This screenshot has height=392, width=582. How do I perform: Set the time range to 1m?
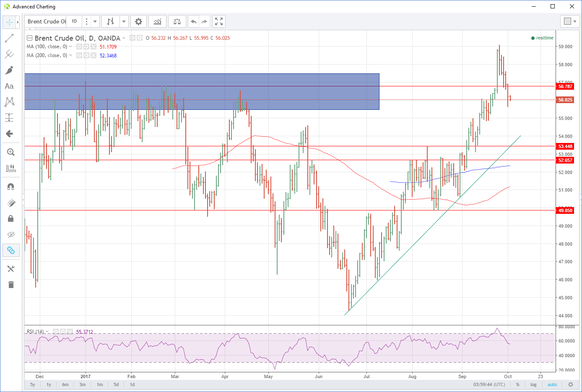[x=100, y=384]
